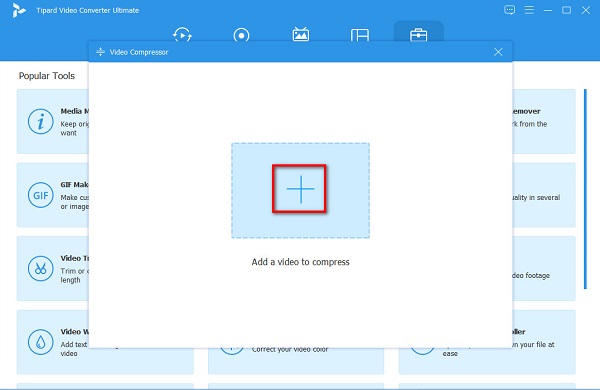Open the Ripper disc tab icon
The width and height of the screenshot is (600, 390).
[241, 36]
